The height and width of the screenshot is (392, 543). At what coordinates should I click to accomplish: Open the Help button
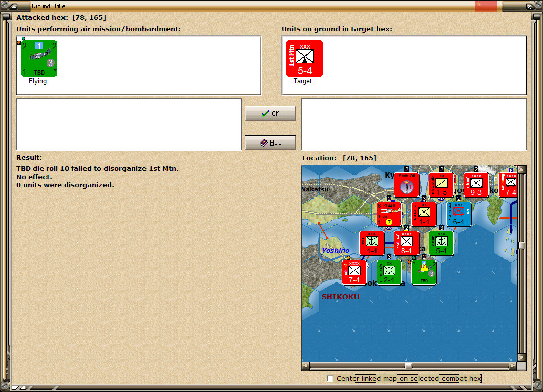click(270, 143)
